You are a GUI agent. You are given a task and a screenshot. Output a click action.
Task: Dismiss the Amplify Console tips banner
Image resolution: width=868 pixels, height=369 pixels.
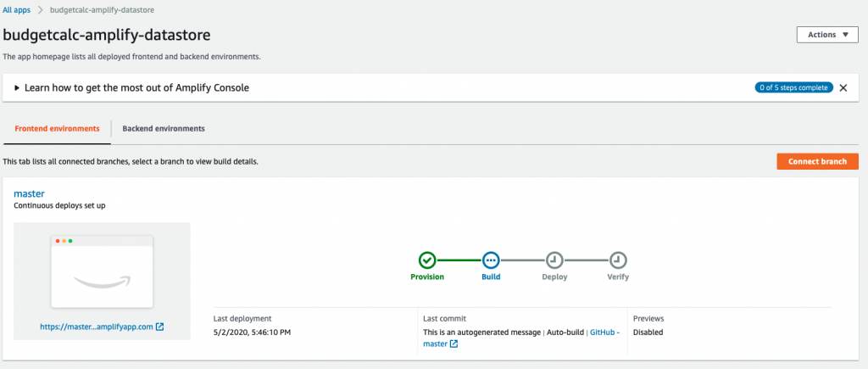pos(843,87)
